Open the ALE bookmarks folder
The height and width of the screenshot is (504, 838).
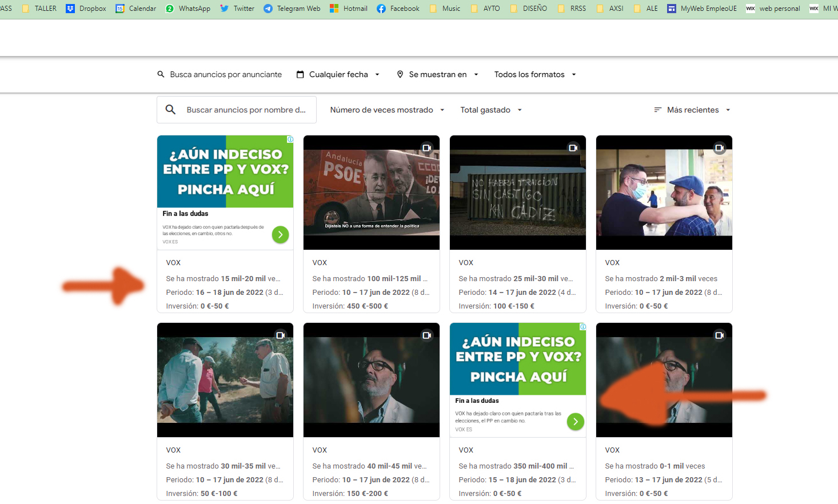coord(645,9)
